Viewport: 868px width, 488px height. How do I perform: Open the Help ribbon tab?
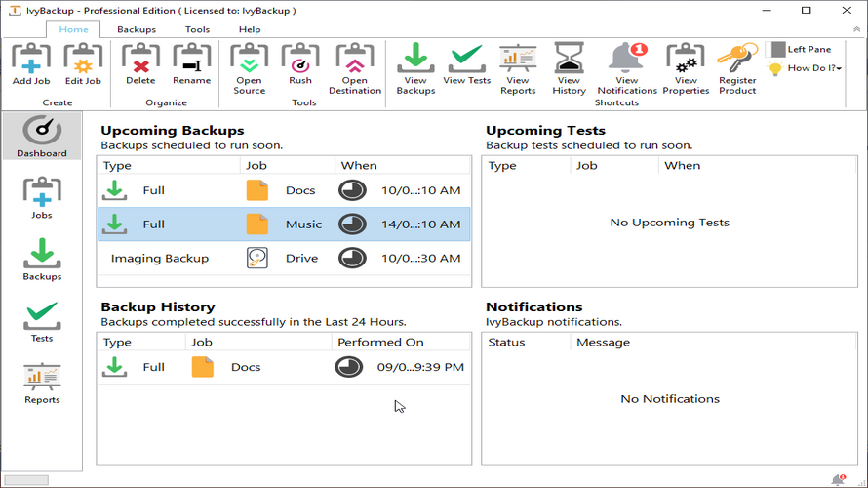pos(250,30)
